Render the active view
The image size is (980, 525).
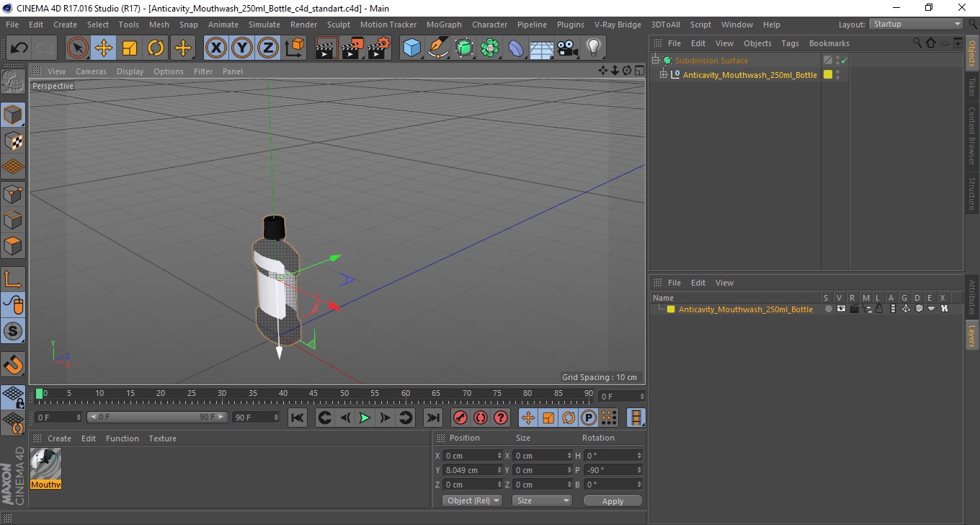click(326, 48)
